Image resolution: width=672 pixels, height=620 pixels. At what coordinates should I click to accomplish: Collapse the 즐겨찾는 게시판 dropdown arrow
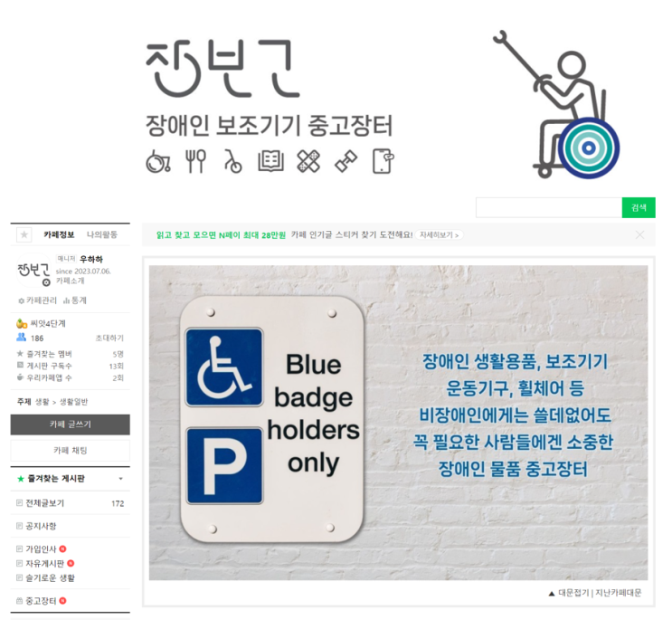click(121, 479)
